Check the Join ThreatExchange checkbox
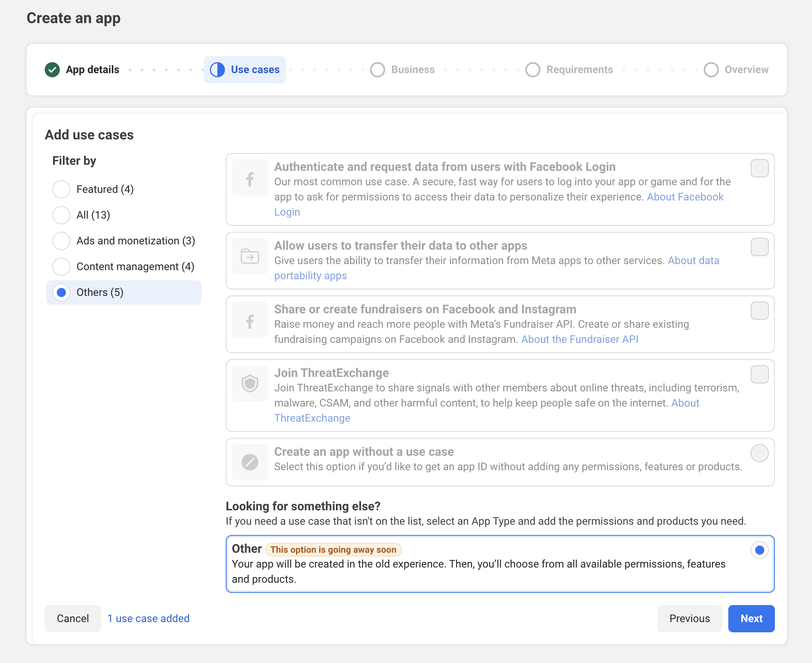Screen dimensions: 812x663 click(x=759, y=374)
